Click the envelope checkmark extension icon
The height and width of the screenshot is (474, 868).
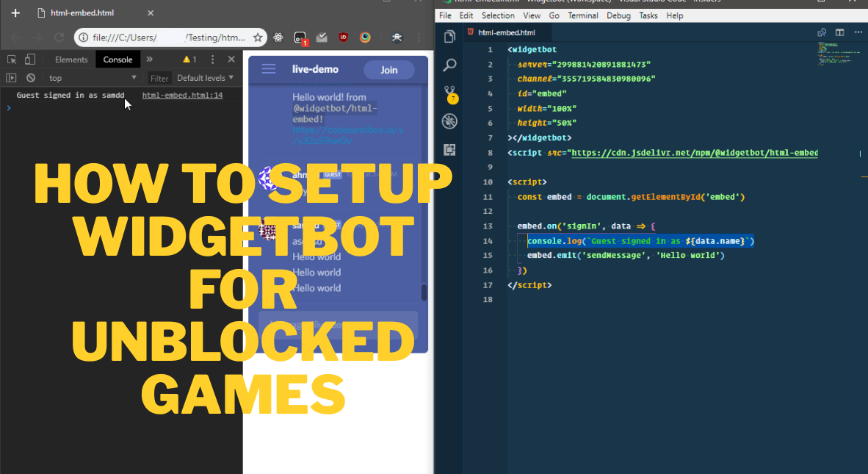322,37
